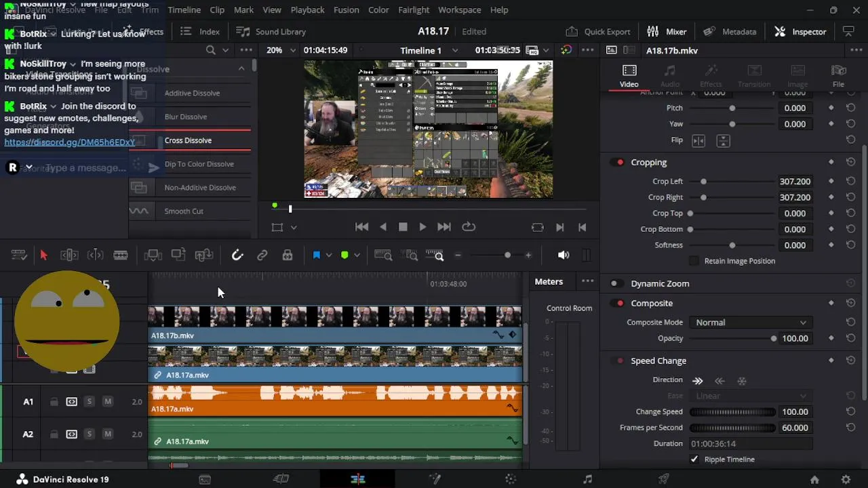Add keyframe for Crop Right
The image size is (868, 488).
[831, 197]
